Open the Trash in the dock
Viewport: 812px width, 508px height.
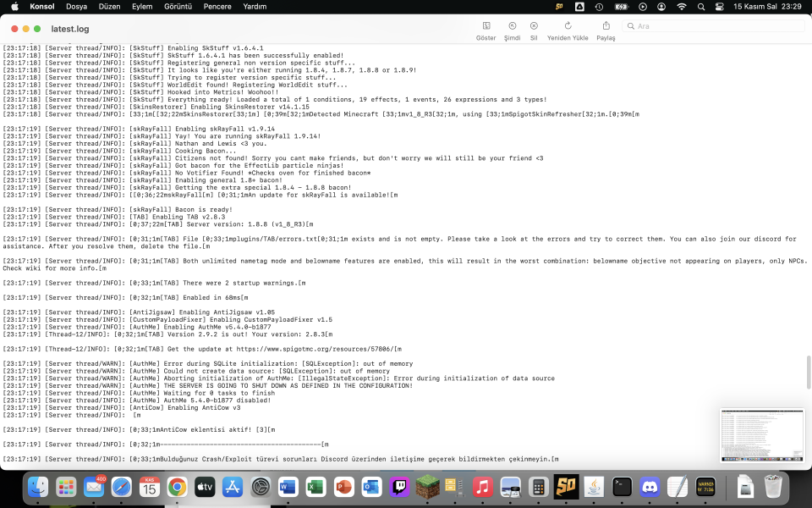[x=773, y=487]
